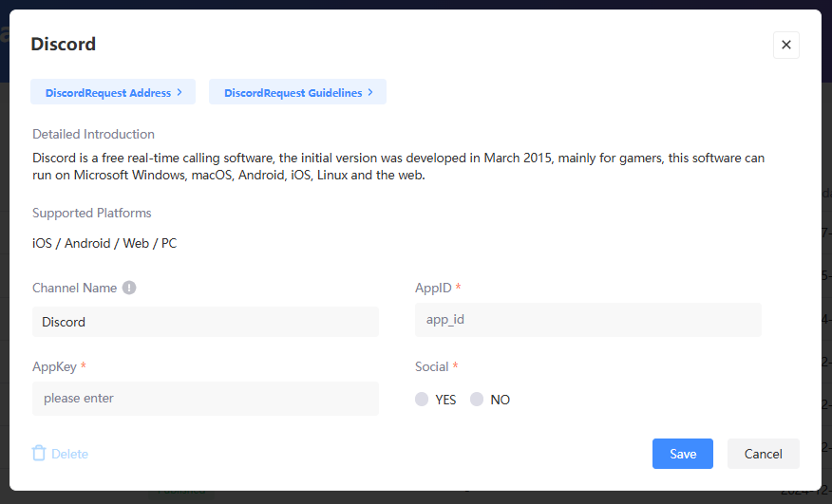Click the Delete text label
The height and width of the screenshot is (504, 832).
[69, 454]
